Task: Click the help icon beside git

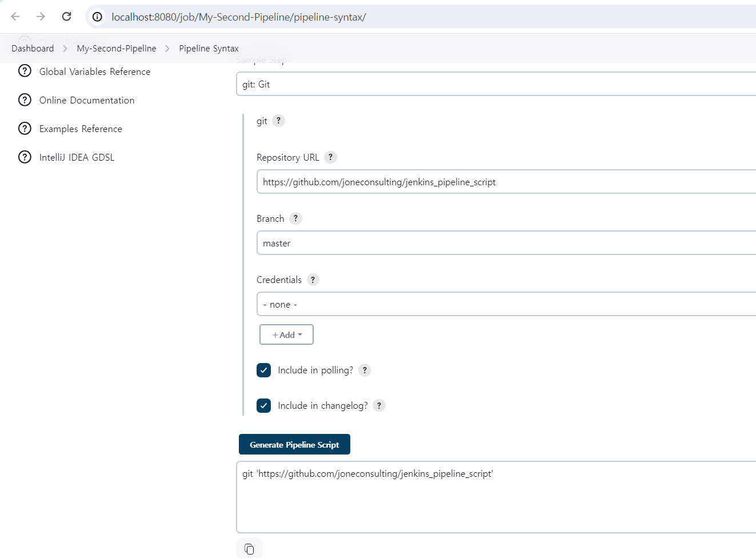Action: click(x=278, y=121)
